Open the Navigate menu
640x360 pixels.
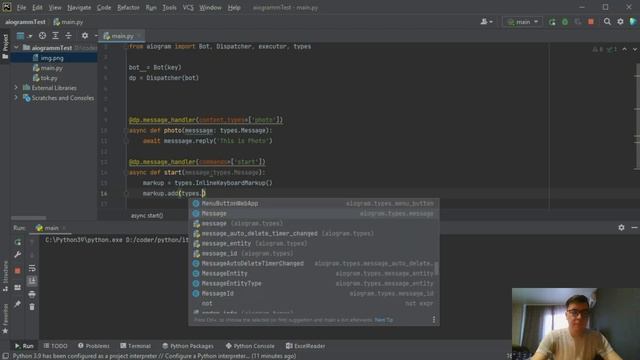(79, 7)
